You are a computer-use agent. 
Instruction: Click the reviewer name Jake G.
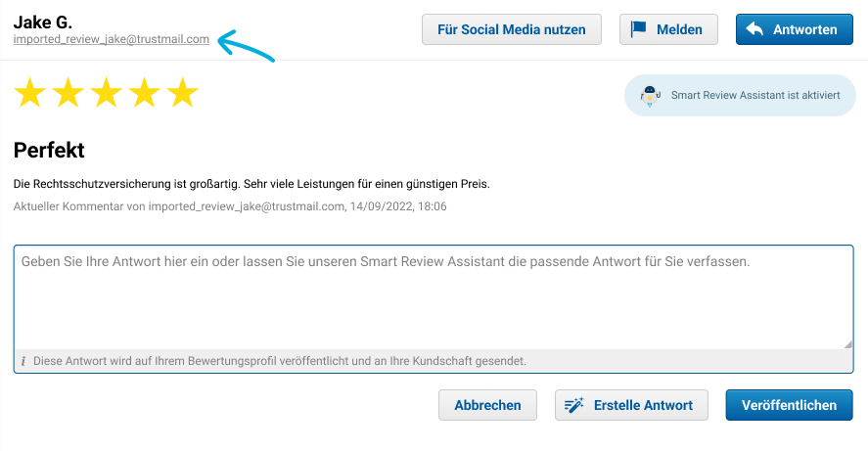pyautogui.click(x=43, y=22)
